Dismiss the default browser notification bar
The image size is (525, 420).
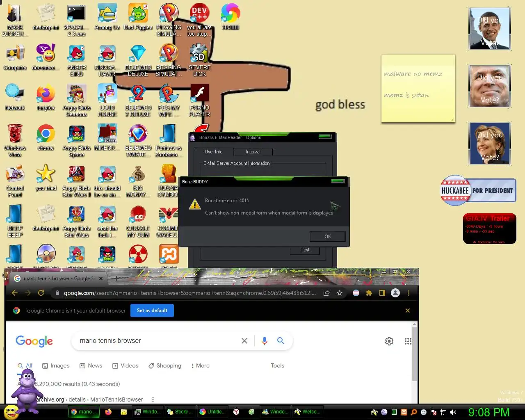pos(408,310)
